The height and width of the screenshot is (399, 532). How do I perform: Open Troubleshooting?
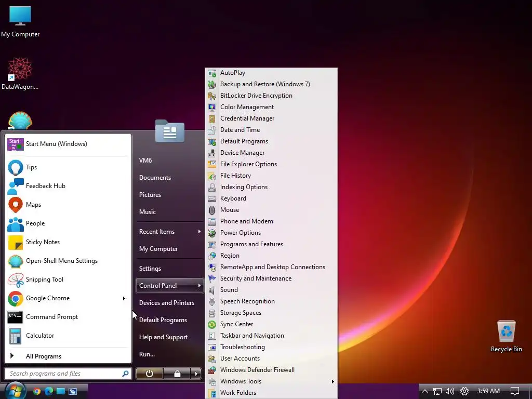tap(271, 347)
